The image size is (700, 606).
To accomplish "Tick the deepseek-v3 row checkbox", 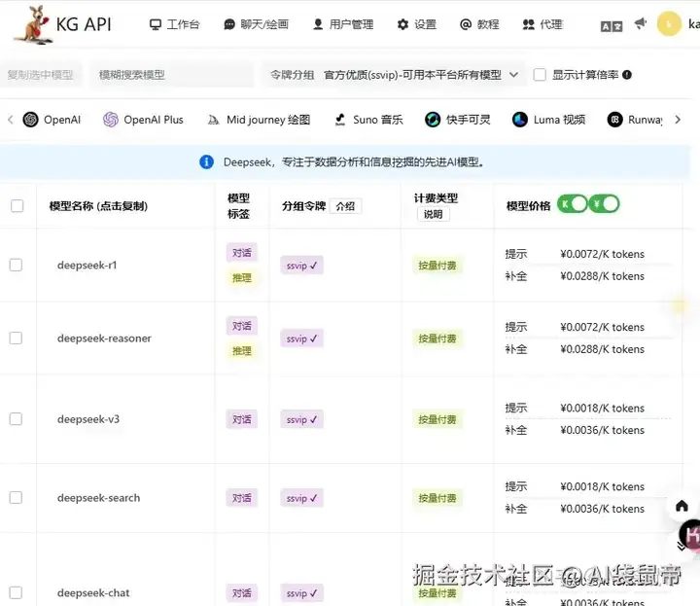I will point(17,419).
